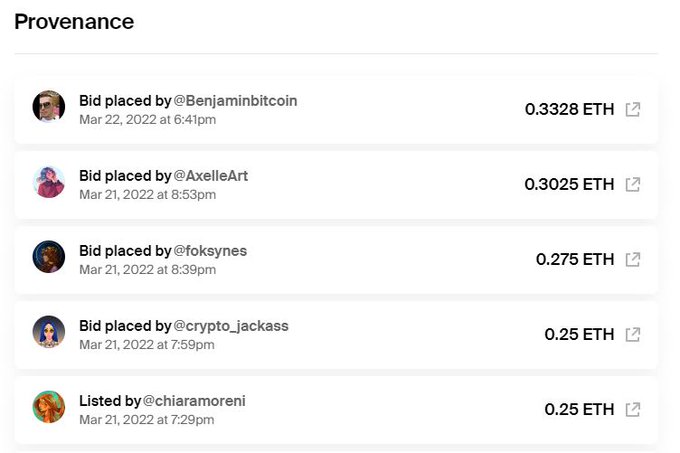Go to the @crypto_jackass profile link
Screen dimensions: 680x453
[x=230, y=326]
